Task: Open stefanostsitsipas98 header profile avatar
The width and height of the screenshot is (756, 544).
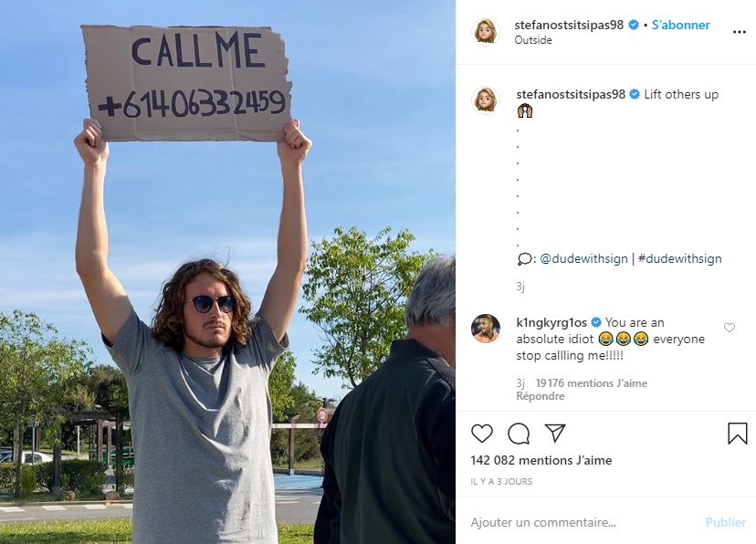Action: click(485, 32)
